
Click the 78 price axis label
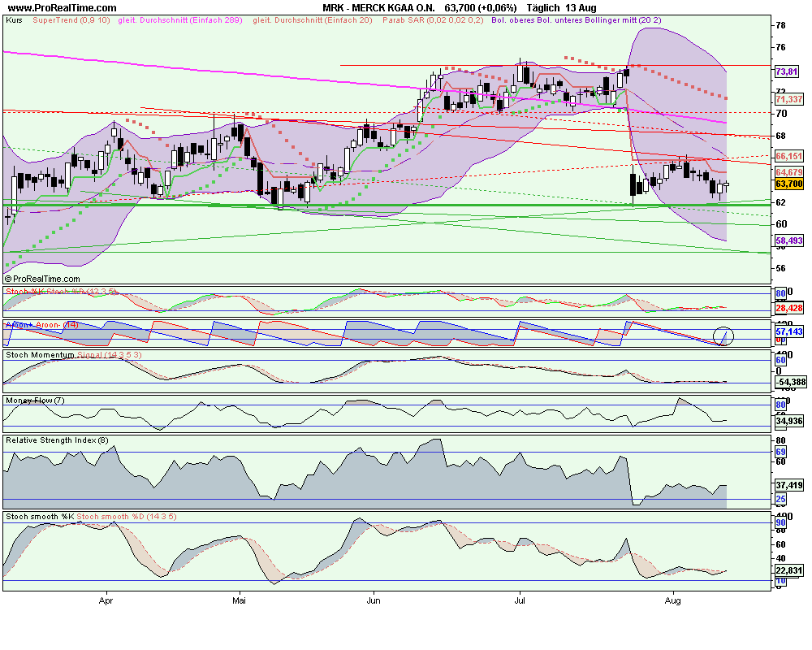(780, 25)
